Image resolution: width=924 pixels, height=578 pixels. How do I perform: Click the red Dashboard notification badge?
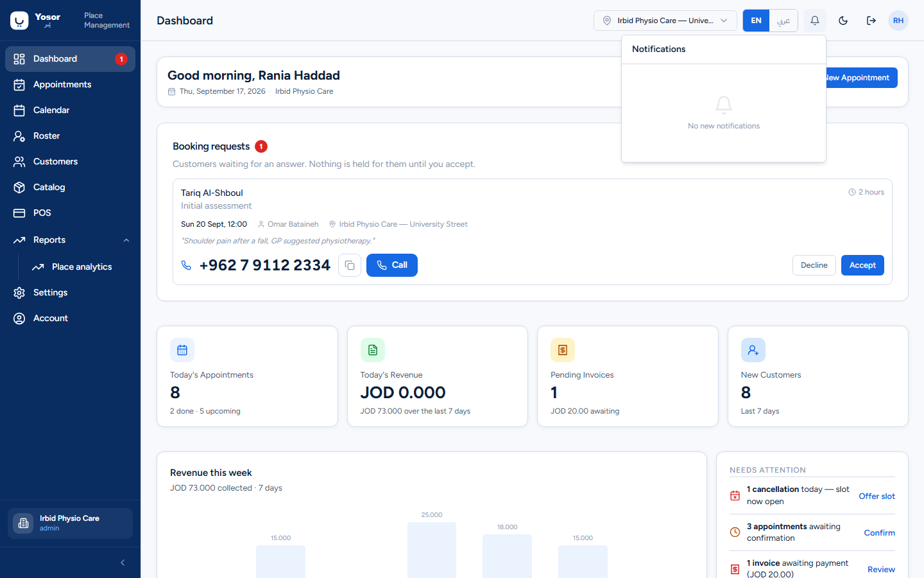(121, 59)
